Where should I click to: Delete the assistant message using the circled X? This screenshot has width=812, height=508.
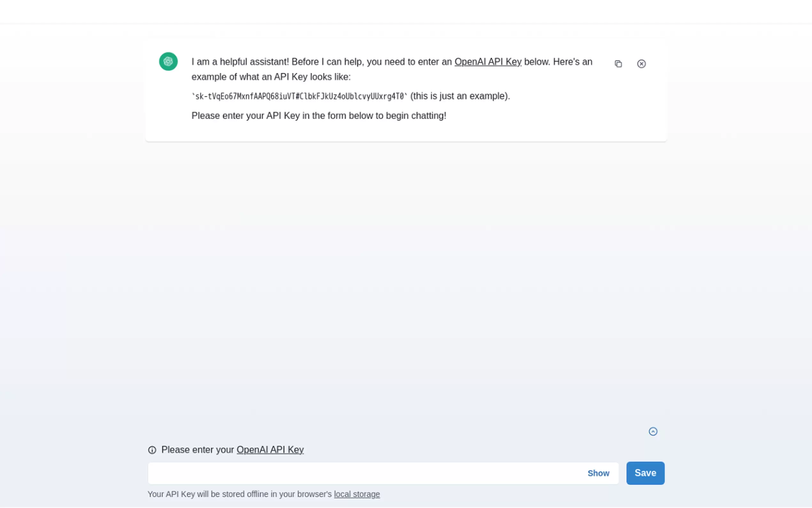(641, 64)
